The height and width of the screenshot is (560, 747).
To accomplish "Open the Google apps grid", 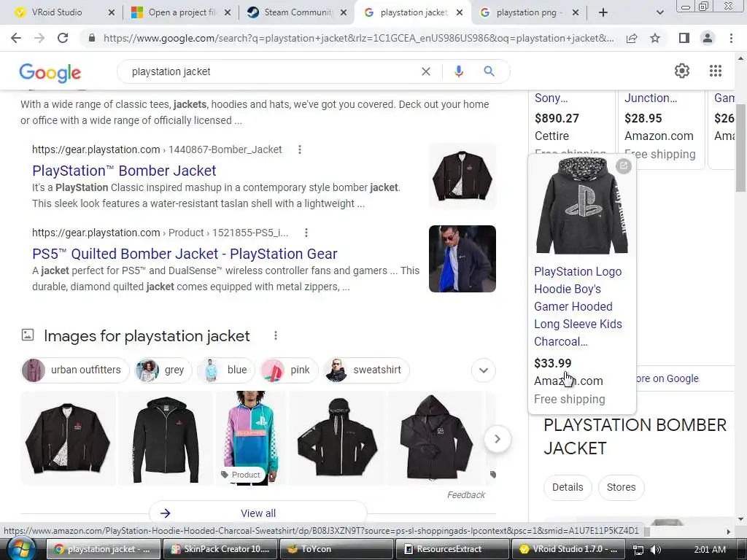I will 716,71.
